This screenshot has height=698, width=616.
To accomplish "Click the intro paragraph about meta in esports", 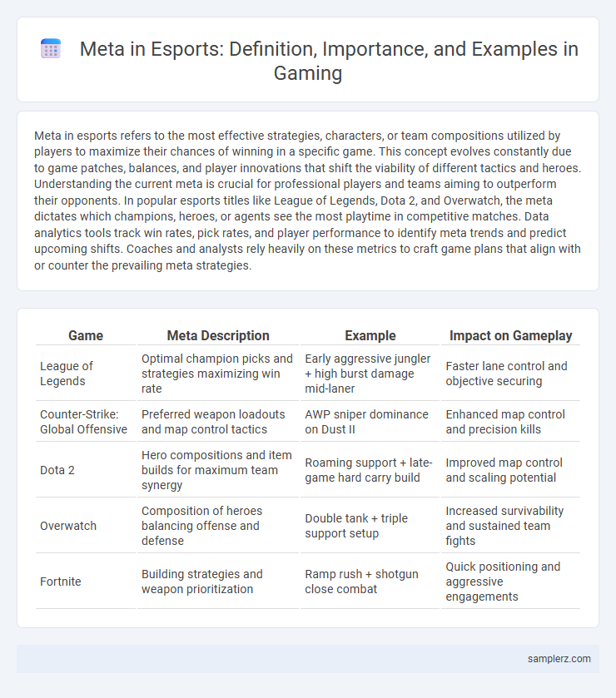I will pos(308,200).
